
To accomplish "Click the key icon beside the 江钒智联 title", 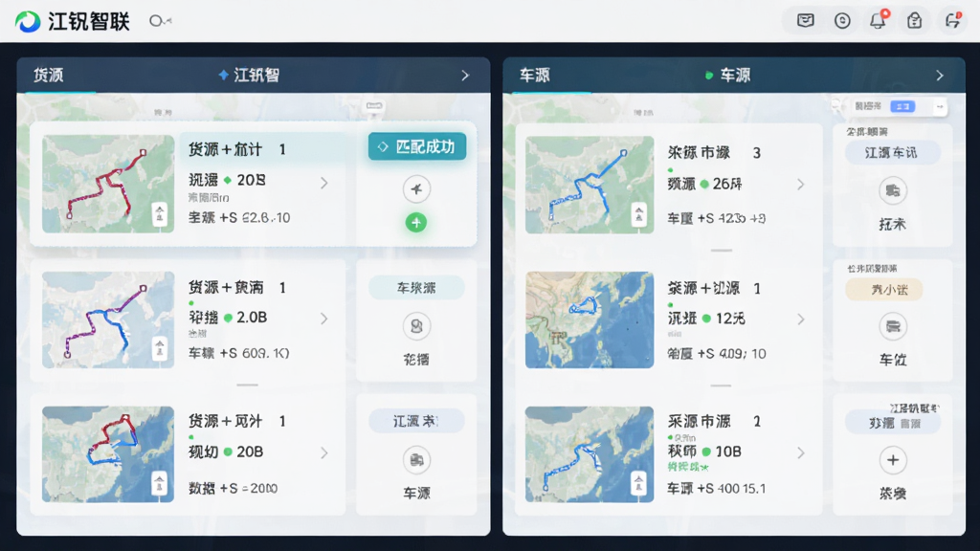I will click(160, 21).
